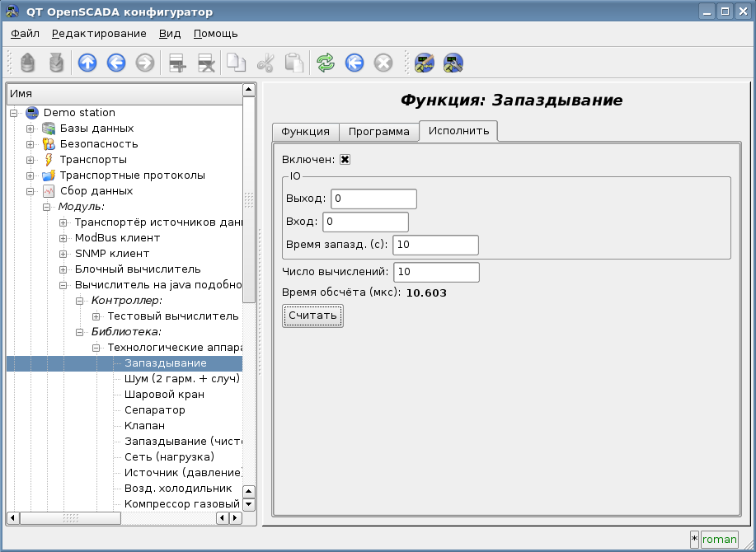
Task: Select Возд. холодильник in the tree
Action: 178,489
